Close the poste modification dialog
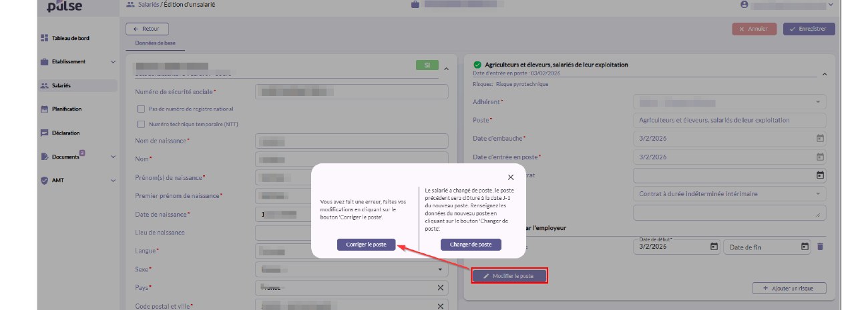868x310 pixels. point(511,177)
